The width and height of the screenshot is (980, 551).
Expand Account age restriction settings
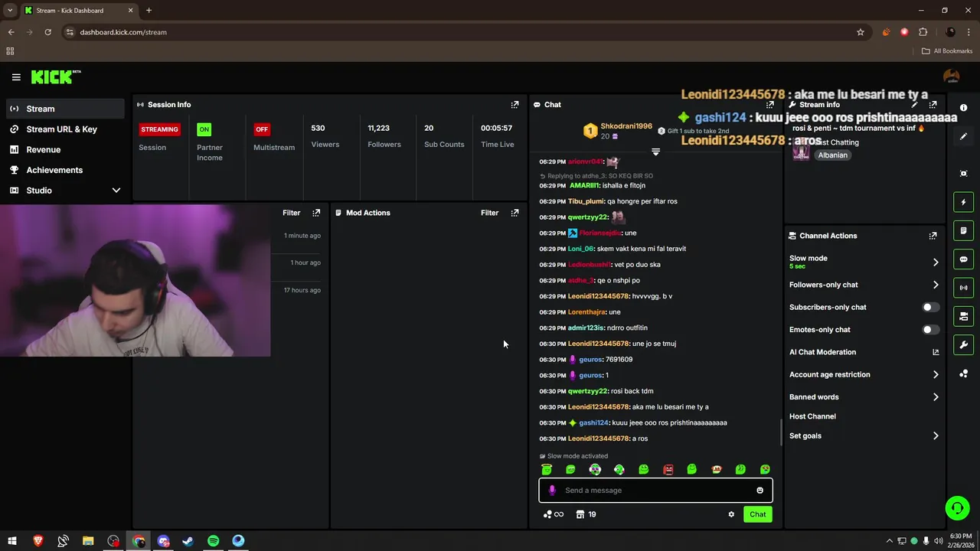click(x=935, y=374)
